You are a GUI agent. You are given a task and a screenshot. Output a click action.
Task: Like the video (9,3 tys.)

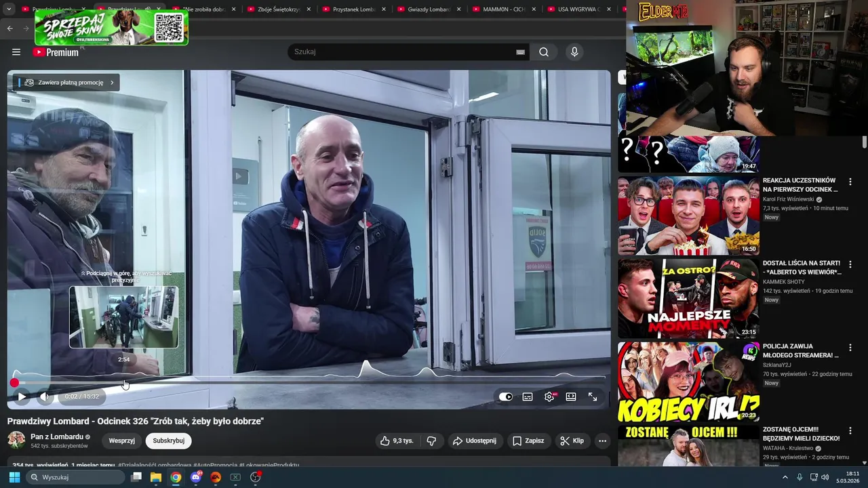pyautogui.click(x=397, y=441)
